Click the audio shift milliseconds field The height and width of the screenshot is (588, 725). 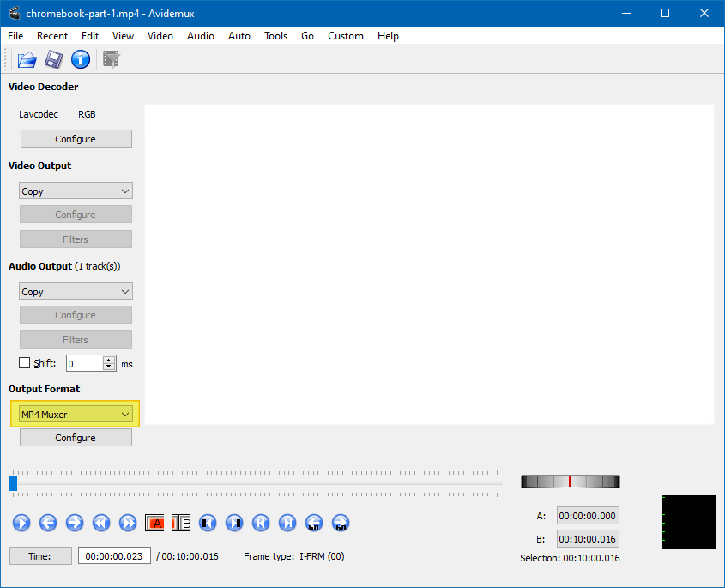85,364
